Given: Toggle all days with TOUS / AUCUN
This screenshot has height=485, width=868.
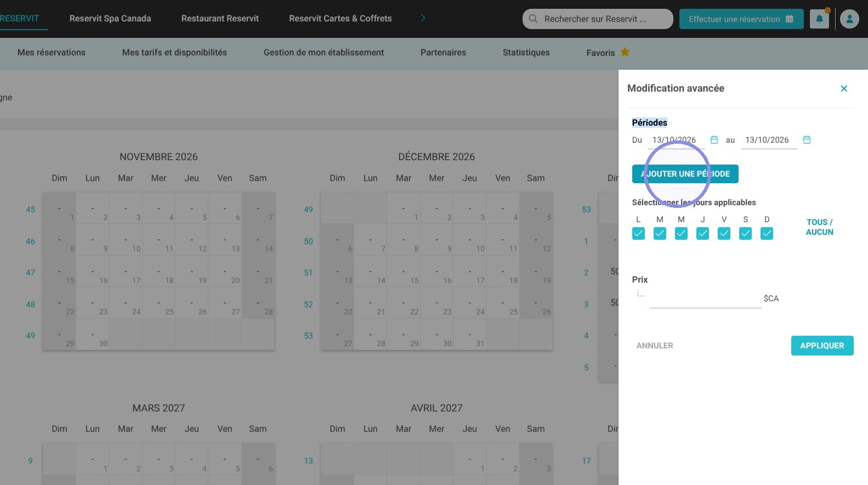Looking at the screenshot, I should pos(819,227).
